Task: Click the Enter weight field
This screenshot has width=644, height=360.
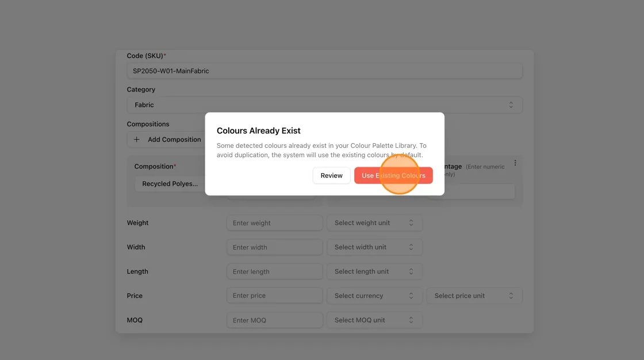Action: tap(275, 223)
